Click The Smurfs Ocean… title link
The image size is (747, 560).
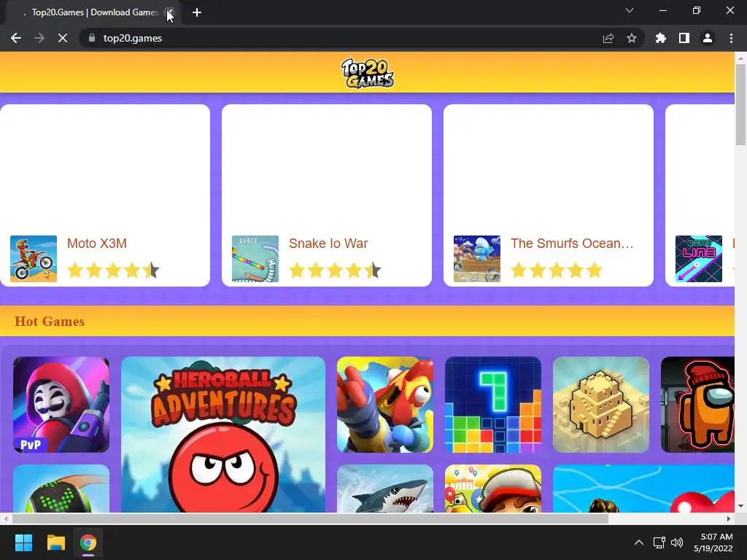572,244
